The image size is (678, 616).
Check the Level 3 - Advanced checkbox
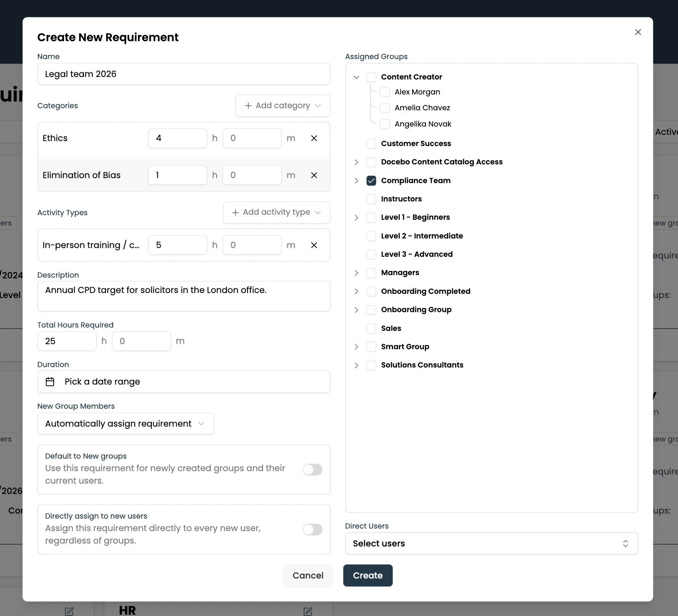(371, 254)
